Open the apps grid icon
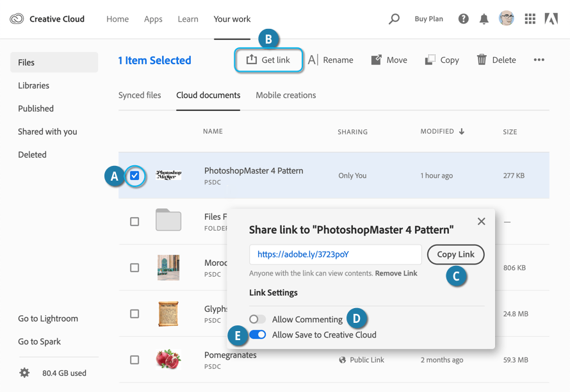570x392 pixels. point(530,19)
